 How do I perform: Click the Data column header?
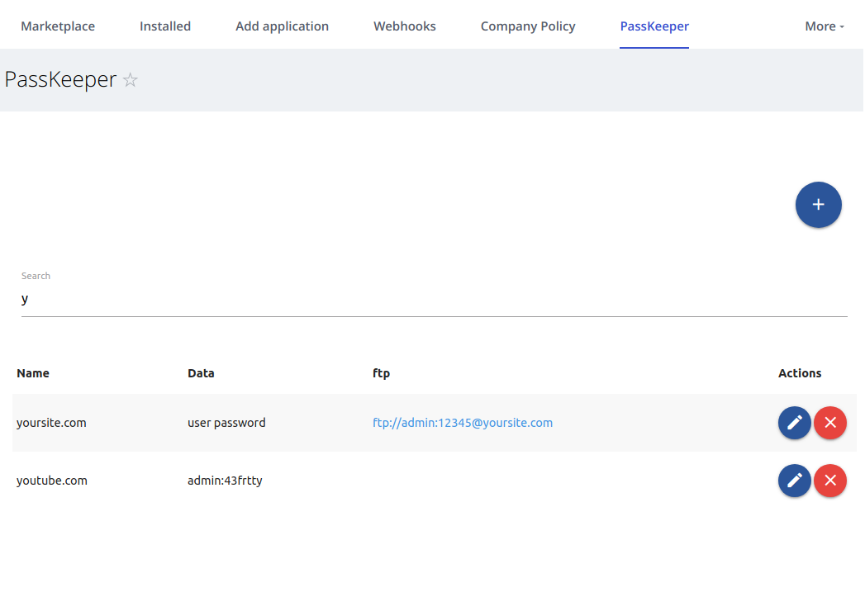click(201, 373)
